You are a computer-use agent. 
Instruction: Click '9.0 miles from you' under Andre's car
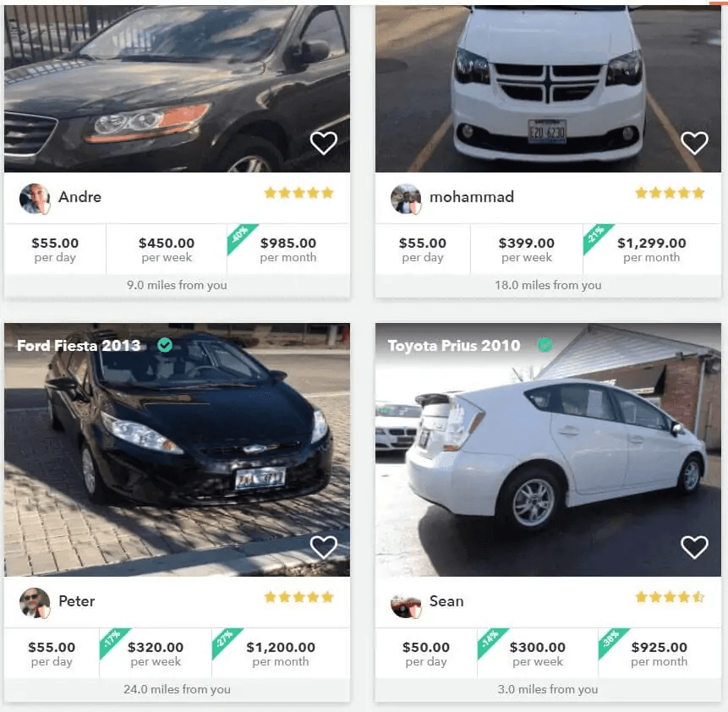pos(176,285)
